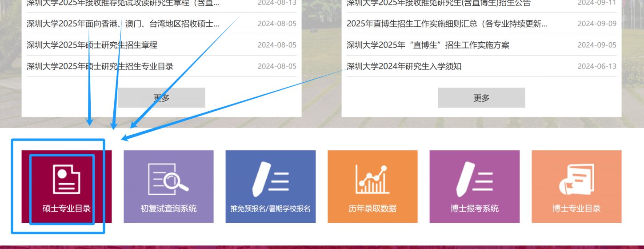Image resolution: width=644 pixels, height=249 pixels.
Task: Open 深圳大学2025年硕士研究生招生专业目录 link
Action: coord(100,66)
